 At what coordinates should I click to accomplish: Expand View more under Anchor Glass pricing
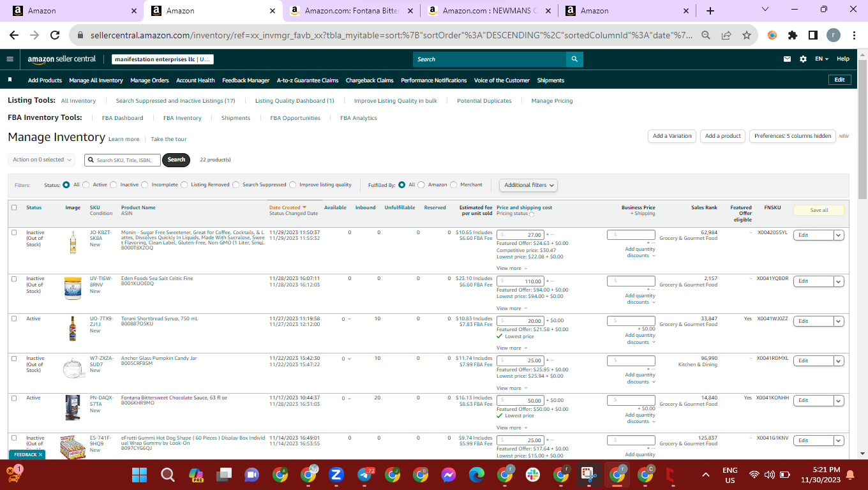pyautogui.click(x=511, y=388)
